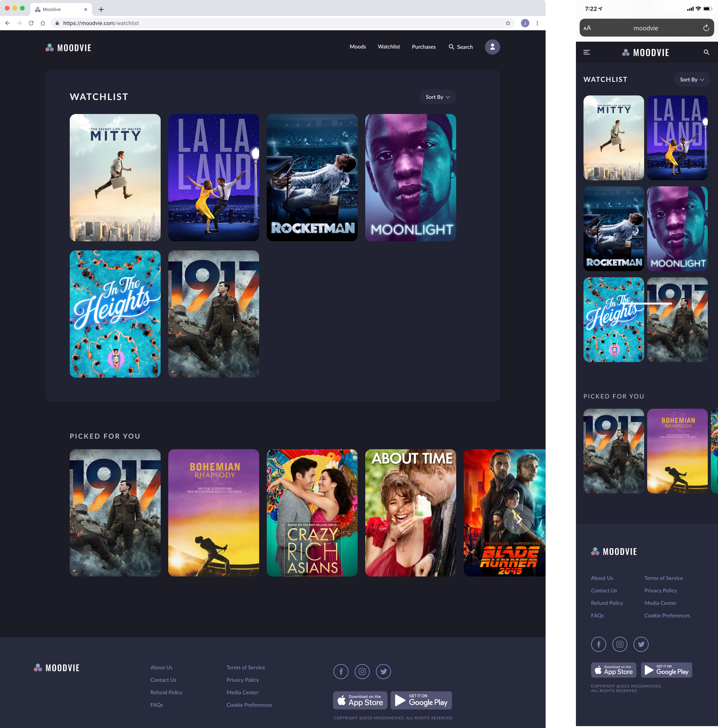
Task: Reload the desktop browser page
Action: [x=31, y=23]
